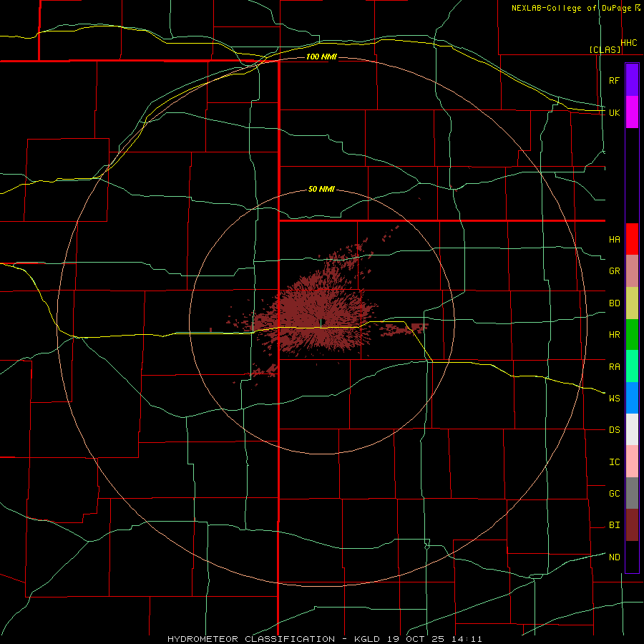Click the IC legend label

point(614,462)
